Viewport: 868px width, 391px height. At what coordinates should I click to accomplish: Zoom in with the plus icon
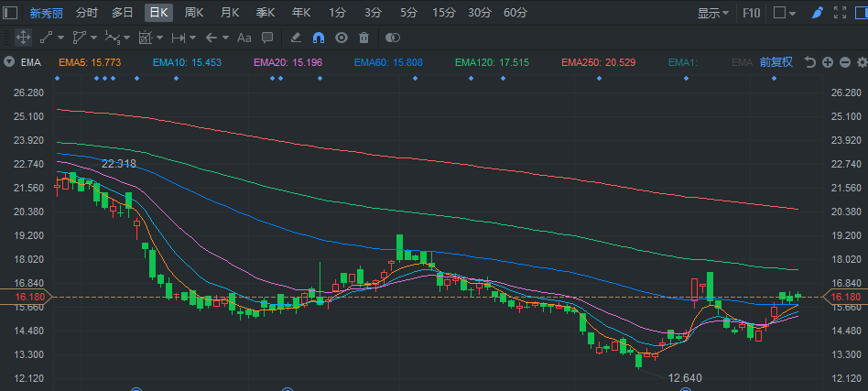(x=828, y=62)
